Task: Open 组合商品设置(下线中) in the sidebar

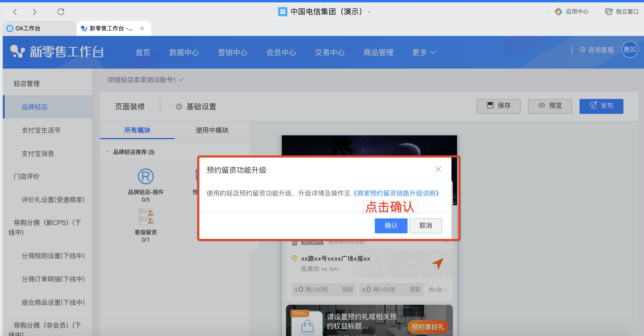Action: coord(53,302)
